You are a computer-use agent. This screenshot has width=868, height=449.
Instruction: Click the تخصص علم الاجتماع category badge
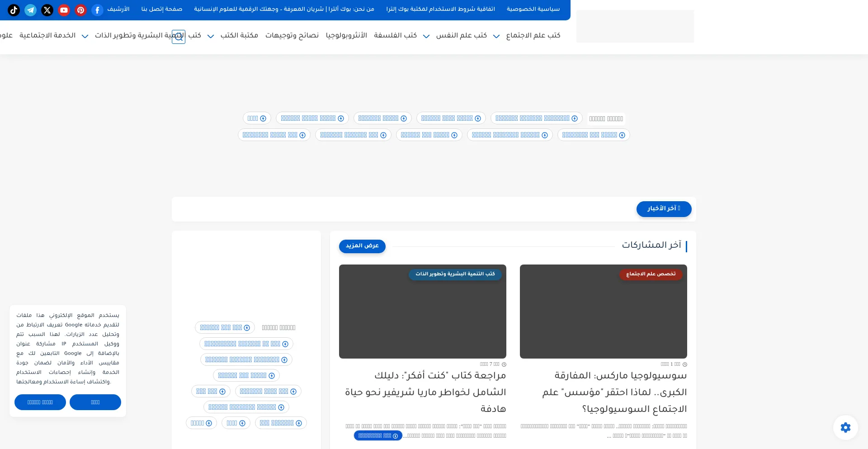click(651, 274)
